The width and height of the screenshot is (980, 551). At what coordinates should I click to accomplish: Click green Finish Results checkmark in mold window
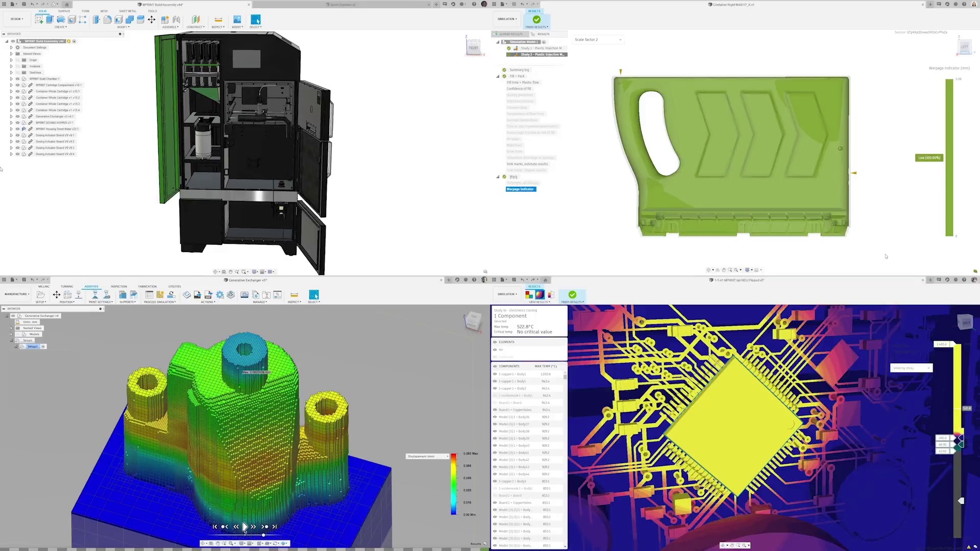click(x=536, y=19)
